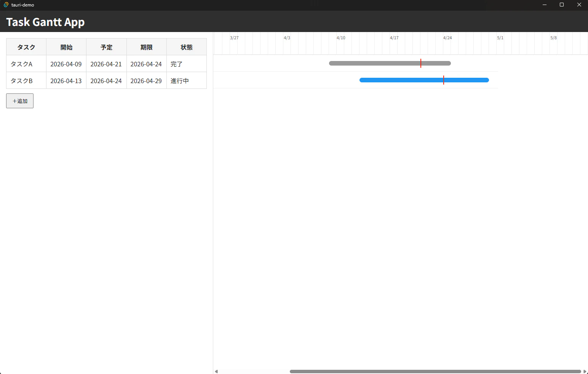Click deadline 2026-04-24 in タスクA row
Viewport: 588px width, 374px height.
coord(147,64)
